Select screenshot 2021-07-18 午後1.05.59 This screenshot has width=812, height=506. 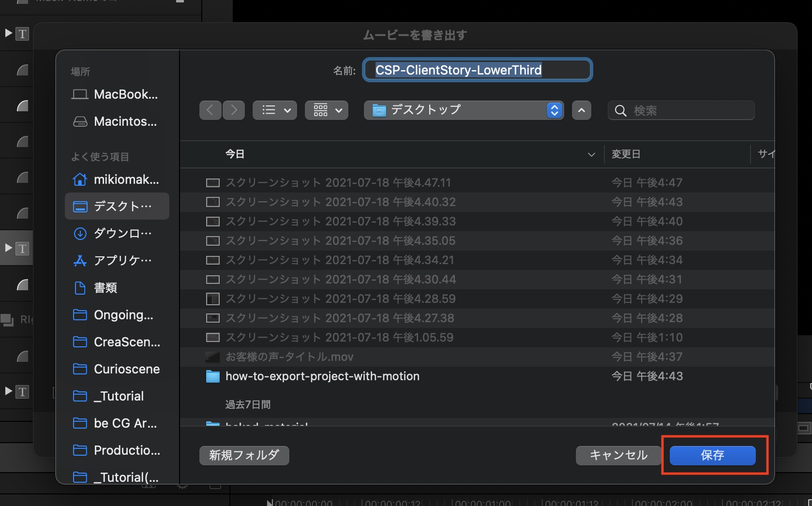coord(477,337)
